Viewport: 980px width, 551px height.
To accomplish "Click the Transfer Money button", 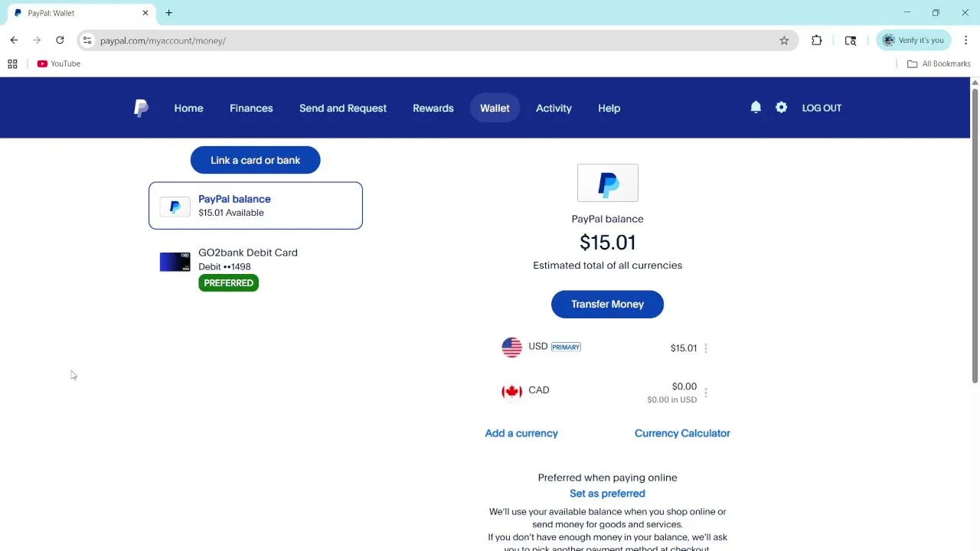I will (x=607, y=304).
